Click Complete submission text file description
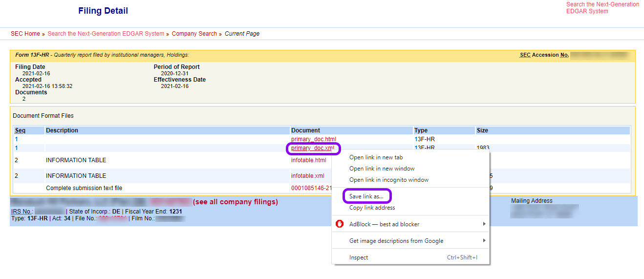The height and width of the screenshot is (279, 644). coord(85,188)
